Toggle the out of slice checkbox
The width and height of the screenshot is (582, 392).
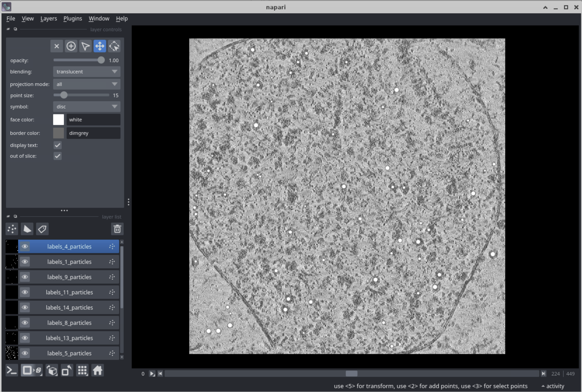coord(57,156)
